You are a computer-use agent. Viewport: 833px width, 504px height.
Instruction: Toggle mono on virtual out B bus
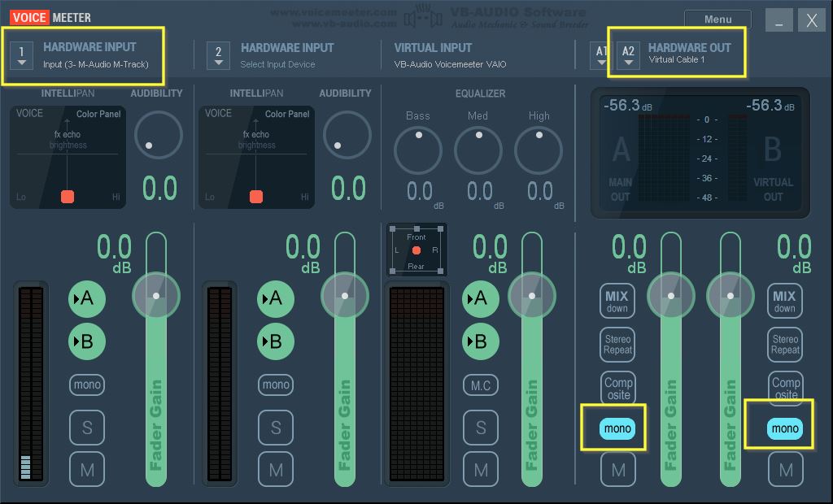(x=785, y=428)
